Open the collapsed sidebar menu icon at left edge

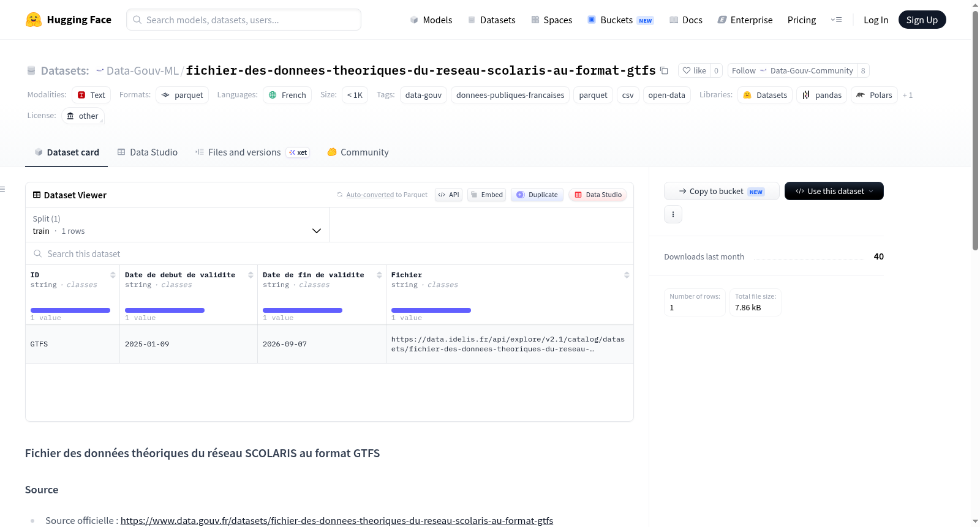(2, 189)
